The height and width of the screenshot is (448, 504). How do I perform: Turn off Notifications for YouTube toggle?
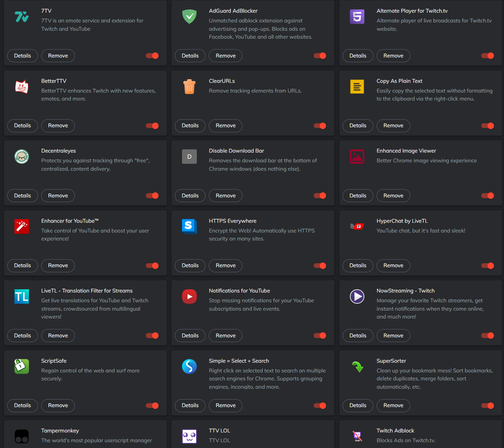click(320, 336)
